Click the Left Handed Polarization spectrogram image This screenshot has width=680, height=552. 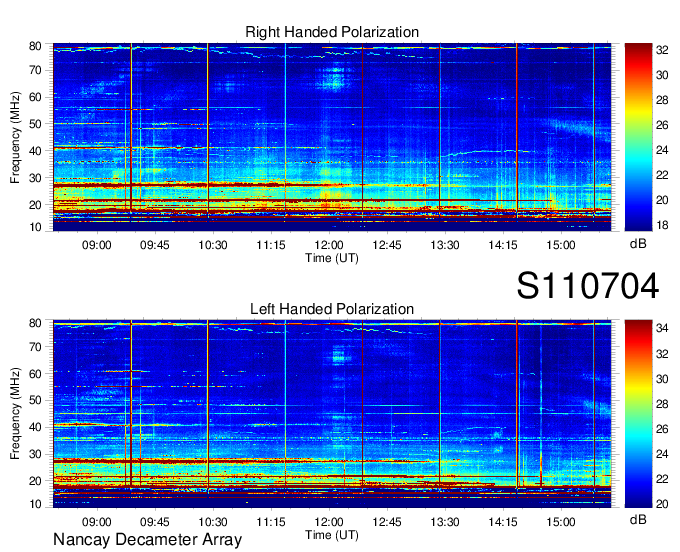(x=332, y=414)
